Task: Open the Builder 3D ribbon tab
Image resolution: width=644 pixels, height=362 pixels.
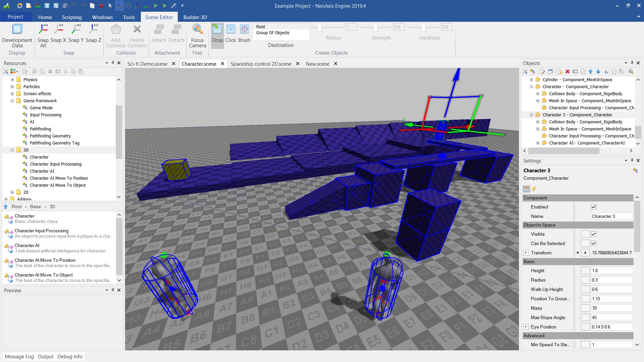Action: point(195,17)
